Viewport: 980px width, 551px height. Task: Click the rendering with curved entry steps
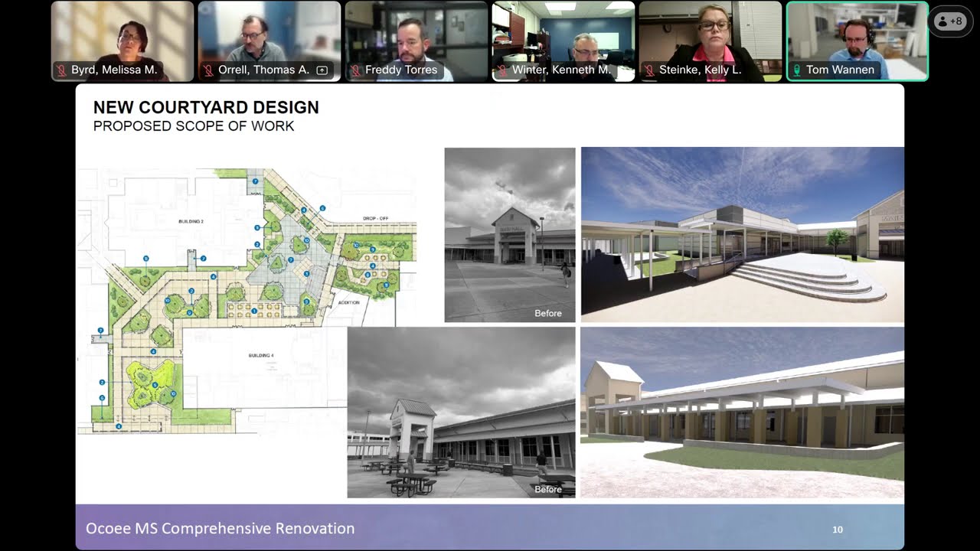[743, 235]
